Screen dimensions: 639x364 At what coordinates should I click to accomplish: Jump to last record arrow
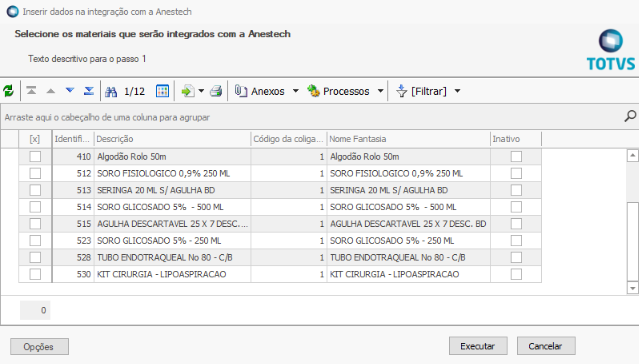(89, 90)
